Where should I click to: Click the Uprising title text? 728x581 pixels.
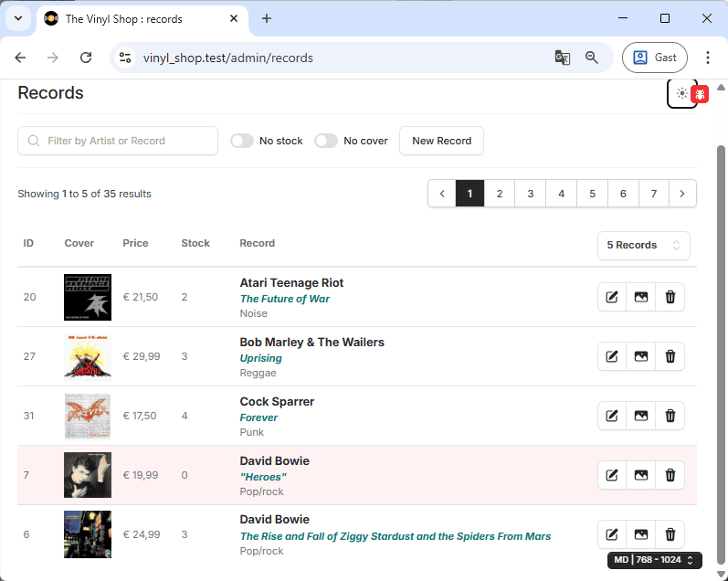click(261, 358)
